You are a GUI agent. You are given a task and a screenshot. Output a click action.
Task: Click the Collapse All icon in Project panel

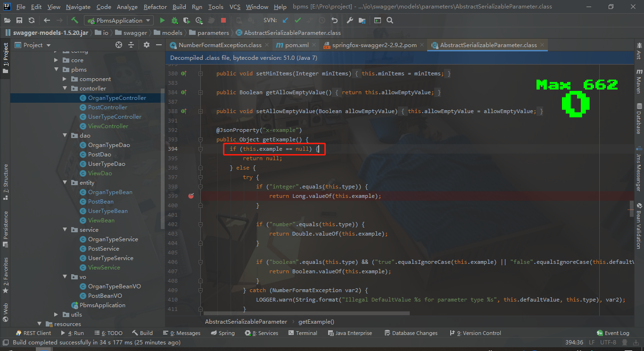pyautogui.click(x=131, y=45)
